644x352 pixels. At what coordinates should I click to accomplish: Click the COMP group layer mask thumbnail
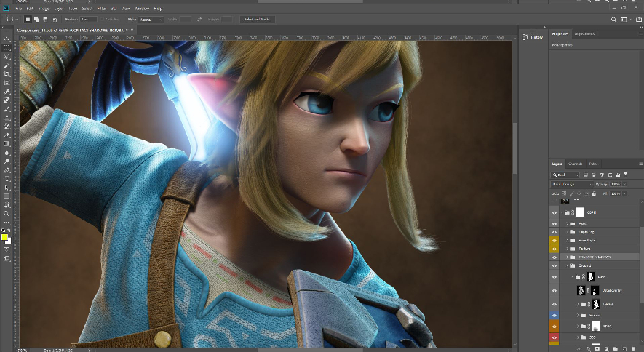click(579, 212)
